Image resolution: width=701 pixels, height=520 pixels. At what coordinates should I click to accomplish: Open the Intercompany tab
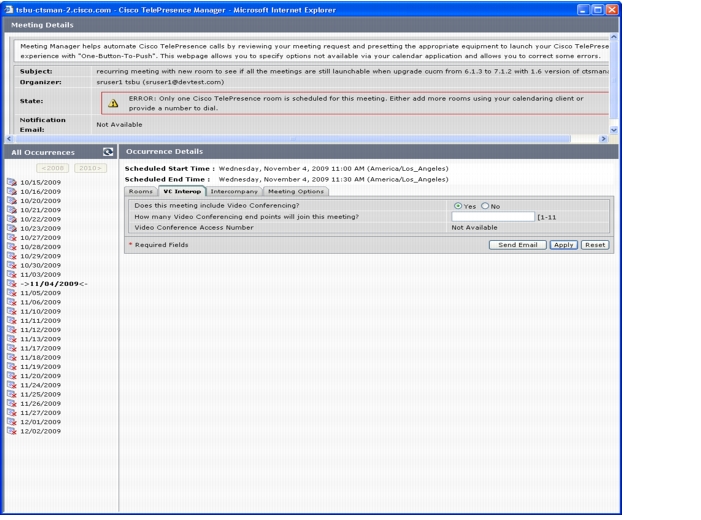(234, 191)
